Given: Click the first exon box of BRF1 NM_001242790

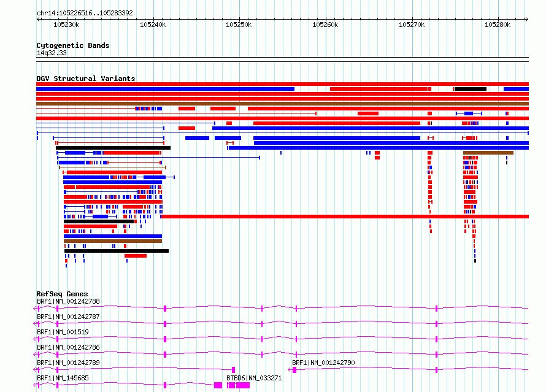Looking at the screenshot, I should pyautogui.click(x=294, y=370).
